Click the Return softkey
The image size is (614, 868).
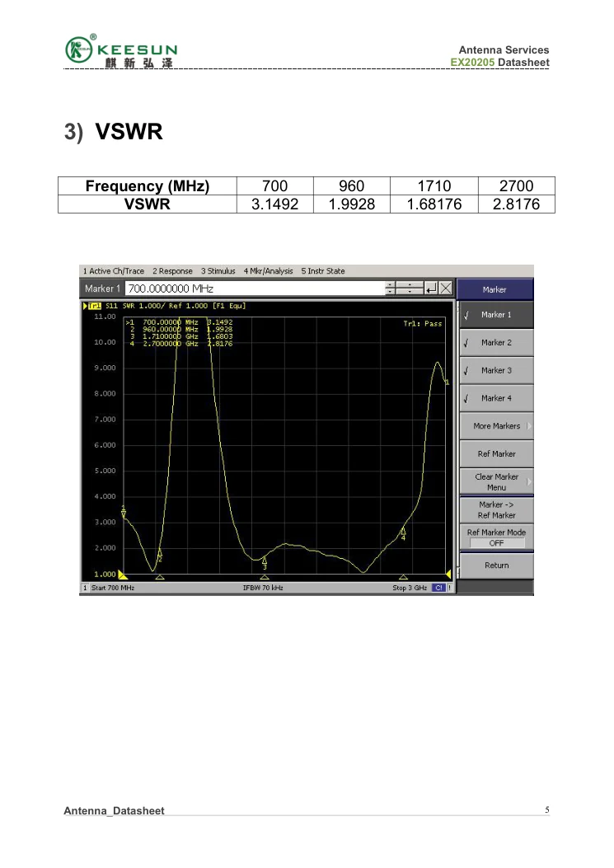tap(497, 565)
